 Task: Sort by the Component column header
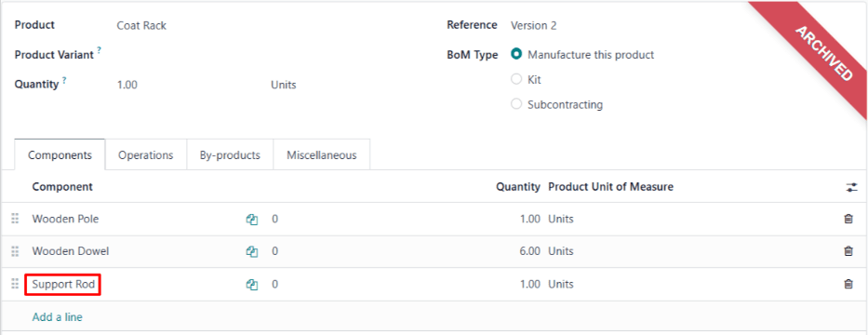62,187
